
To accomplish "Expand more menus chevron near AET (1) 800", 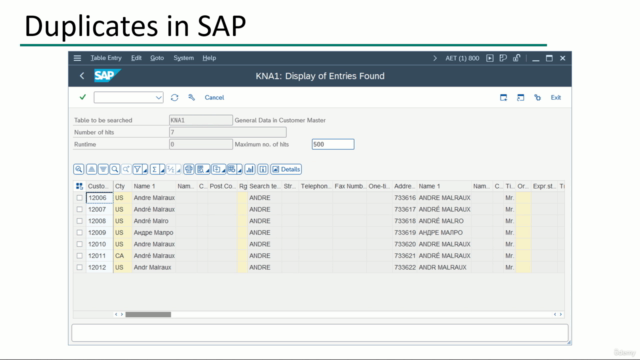I will [x=435, y=58].
